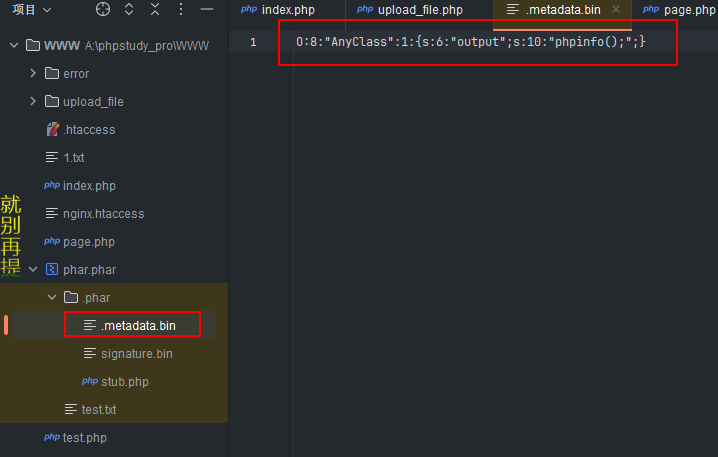Image resolution: width=718 pixels, height=457 pixels.
Task: Collapse the .phar folder
Action: [x=52, y=298]
